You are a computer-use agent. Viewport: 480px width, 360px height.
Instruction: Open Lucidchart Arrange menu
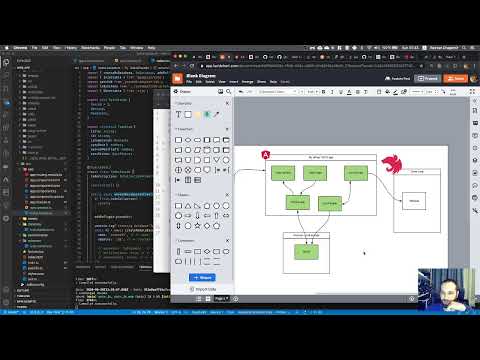[247, 82]
